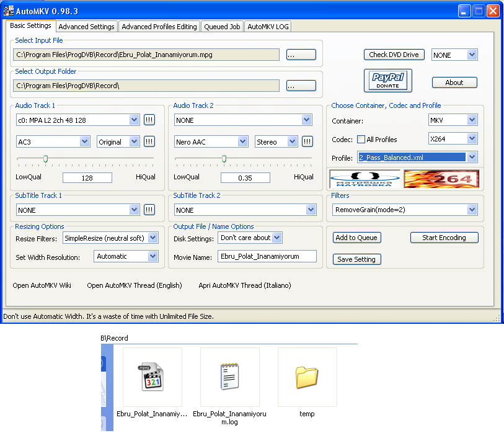This screenshot has height=433, width=504.
Task: Click the !!! button beside the Stereo dropdown
Action: (x=307, y=141)
